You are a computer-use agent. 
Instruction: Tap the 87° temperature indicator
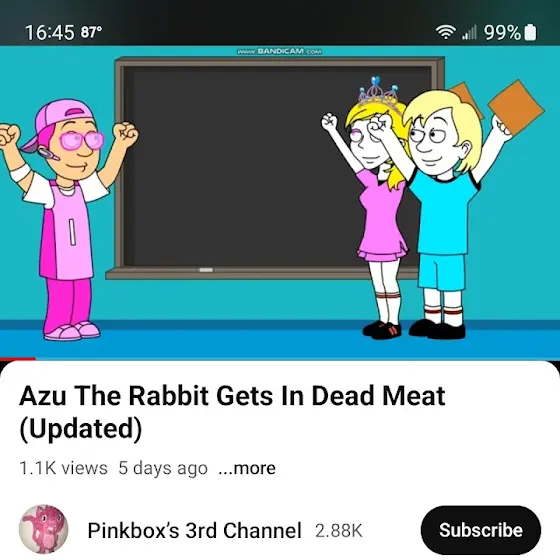[x=91, y=32]
